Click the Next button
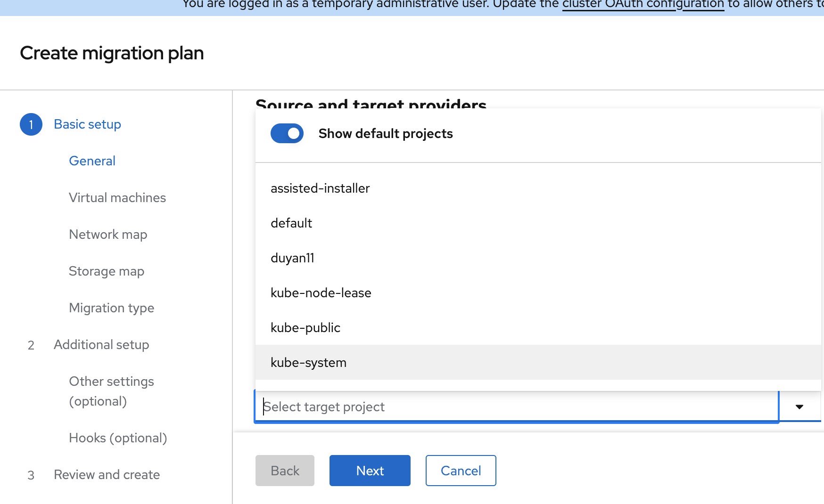Screen dimensions: 824x504 point(370,471)
